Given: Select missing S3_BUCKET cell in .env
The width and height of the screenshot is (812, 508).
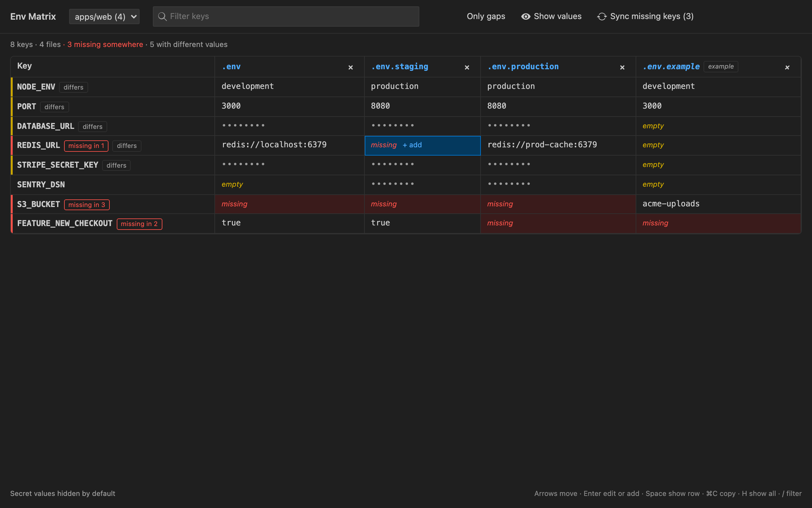Looking at the screenshot, I should point(290,204).
